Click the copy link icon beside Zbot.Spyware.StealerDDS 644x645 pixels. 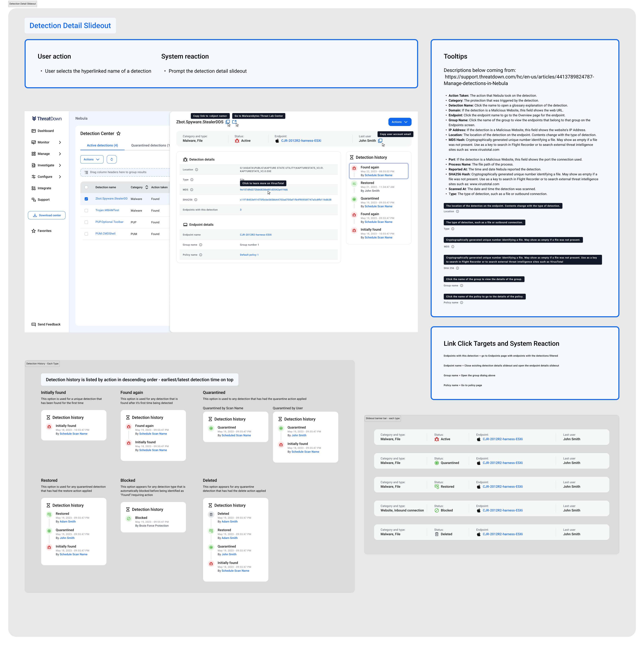coord(227,122)
